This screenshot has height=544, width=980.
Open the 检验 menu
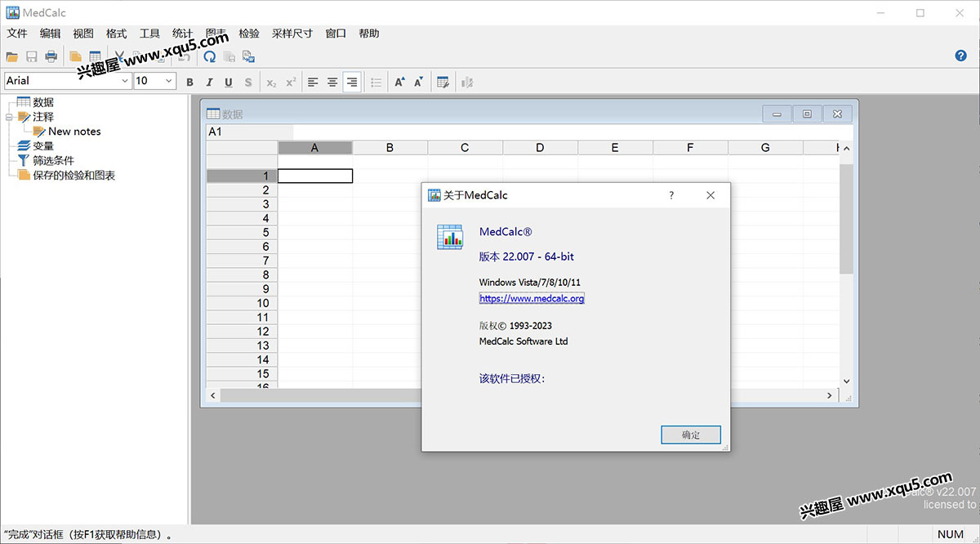(x=249, y=33)
